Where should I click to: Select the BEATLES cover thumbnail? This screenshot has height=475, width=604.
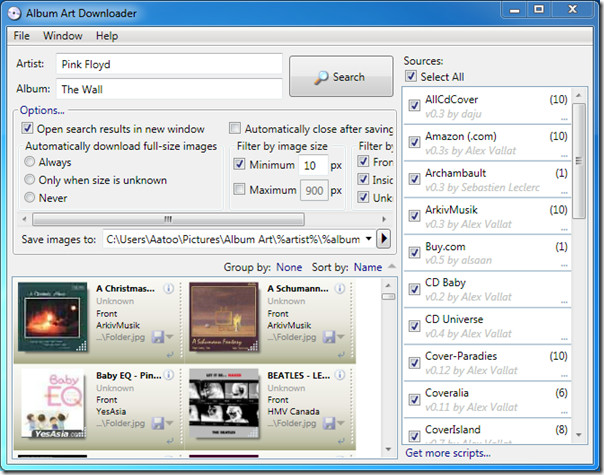click(224, 403)
